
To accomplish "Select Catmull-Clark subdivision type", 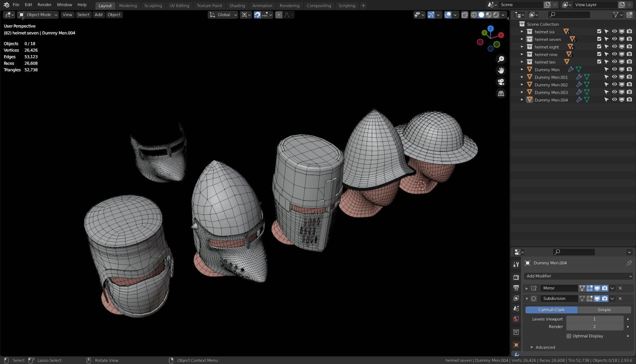I will tap(551, 310).
